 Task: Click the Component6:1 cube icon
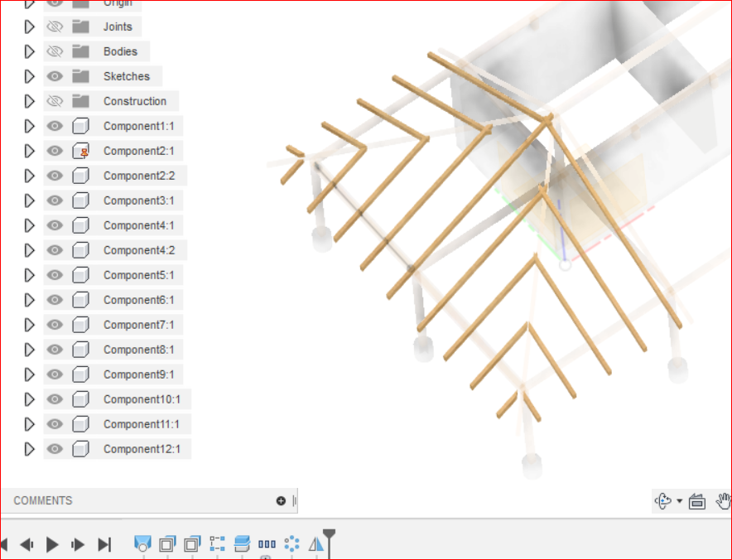pyautogui.click(x=80, y=300)
